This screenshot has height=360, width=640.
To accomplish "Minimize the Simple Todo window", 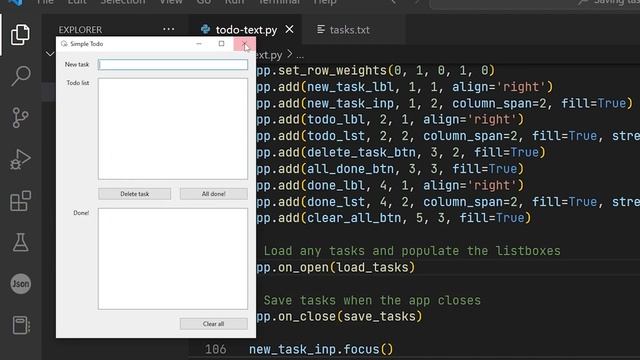I will pos(199,44).
